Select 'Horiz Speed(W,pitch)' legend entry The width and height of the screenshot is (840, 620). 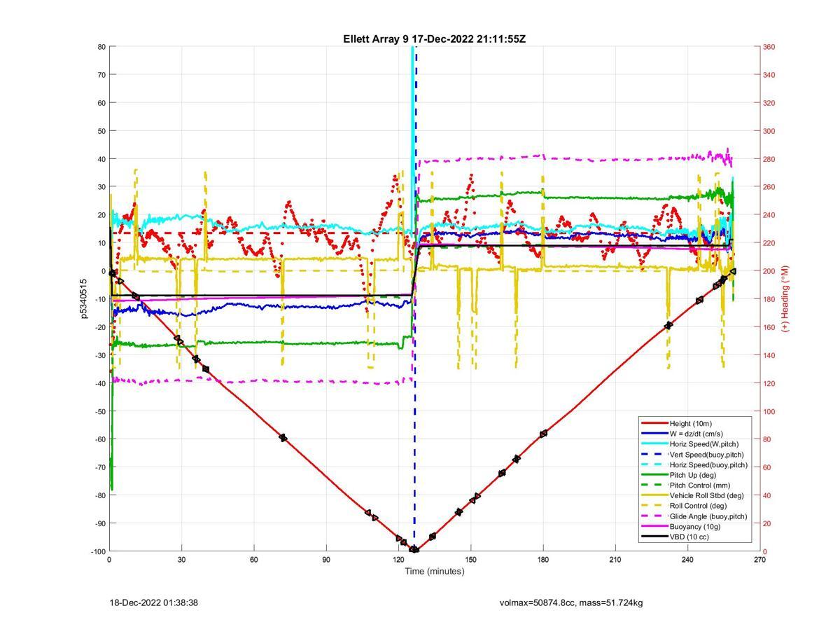click(703, 443)
